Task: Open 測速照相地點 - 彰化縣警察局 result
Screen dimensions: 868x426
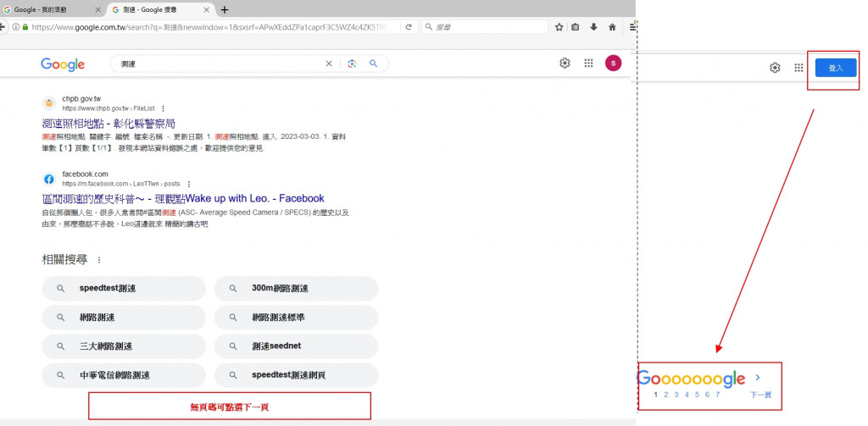Action: click(x=108, y=124)
